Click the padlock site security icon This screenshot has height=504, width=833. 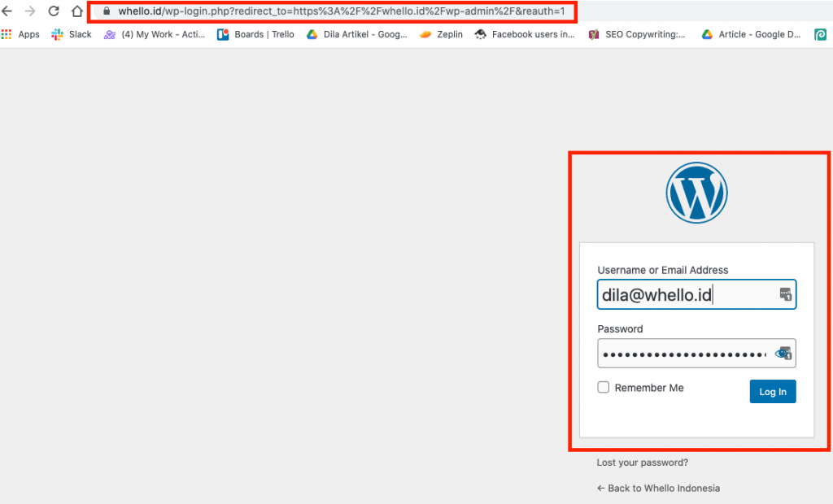[x=107, y=12]
